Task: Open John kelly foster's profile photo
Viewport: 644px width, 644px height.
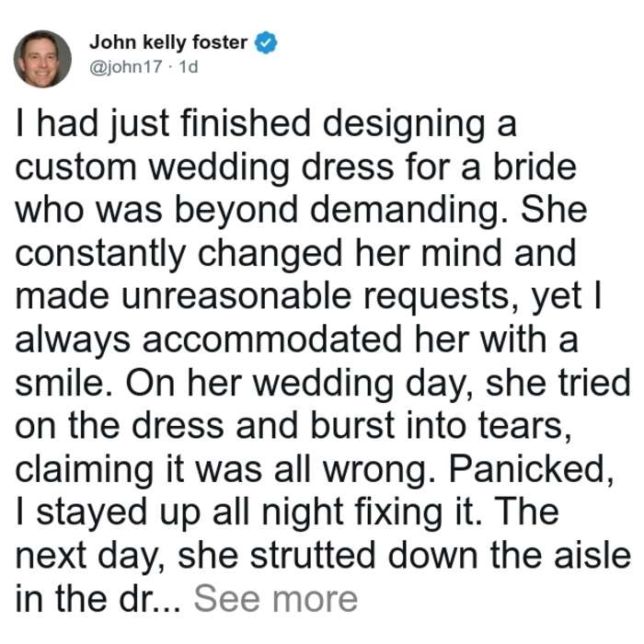Action: tap(42, 59)
